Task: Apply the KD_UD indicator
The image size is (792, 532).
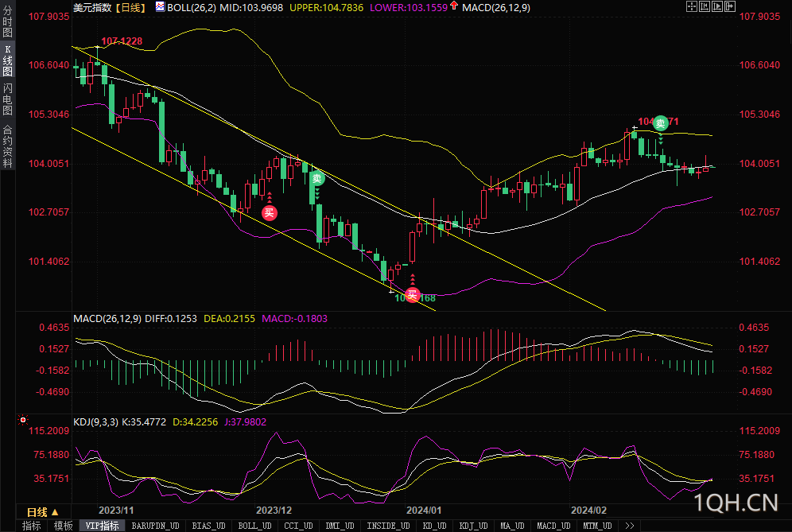Action: coord(434,526)
